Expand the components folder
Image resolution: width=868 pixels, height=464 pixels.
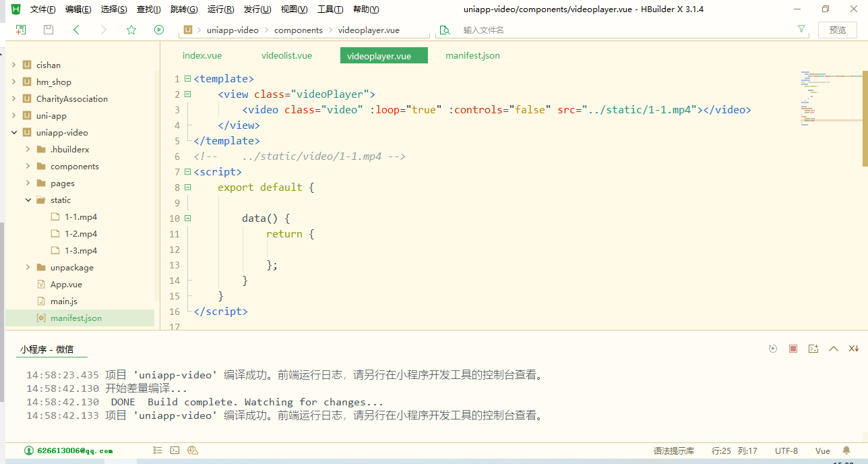pos(28,167)
